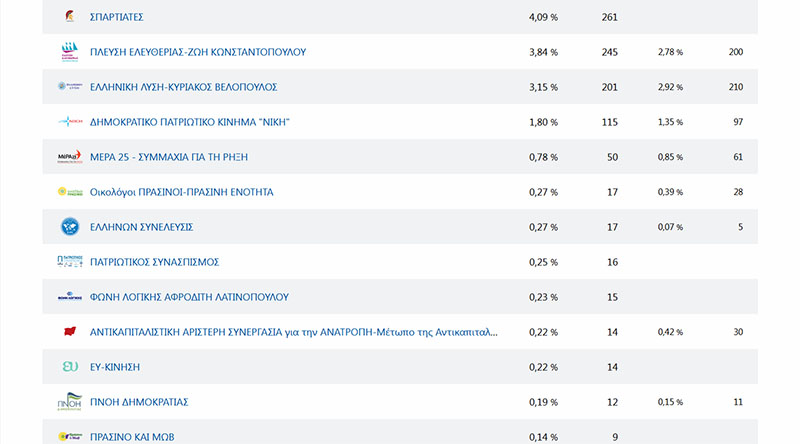Click the red ΑΝΤΑΡΣΥΑ party logo
The image size is (800, 444).
(68, 332)
